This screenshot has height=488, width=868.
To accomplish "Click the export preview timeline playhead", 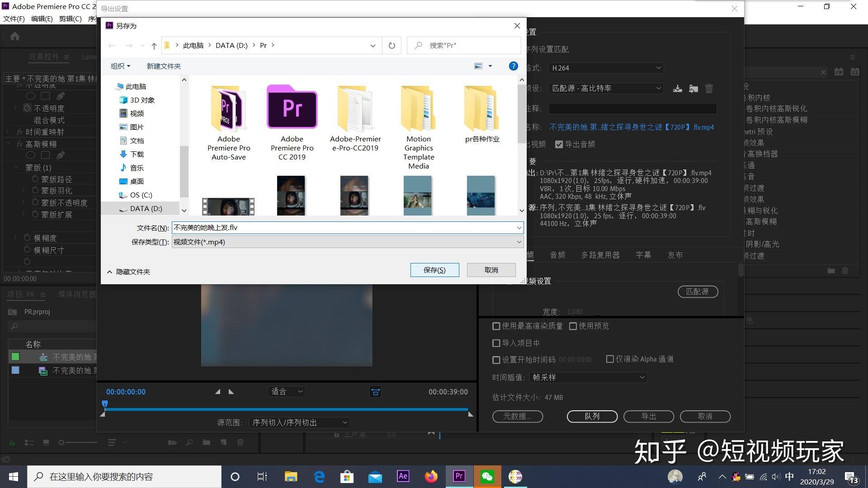I will (x=105, y=404).
